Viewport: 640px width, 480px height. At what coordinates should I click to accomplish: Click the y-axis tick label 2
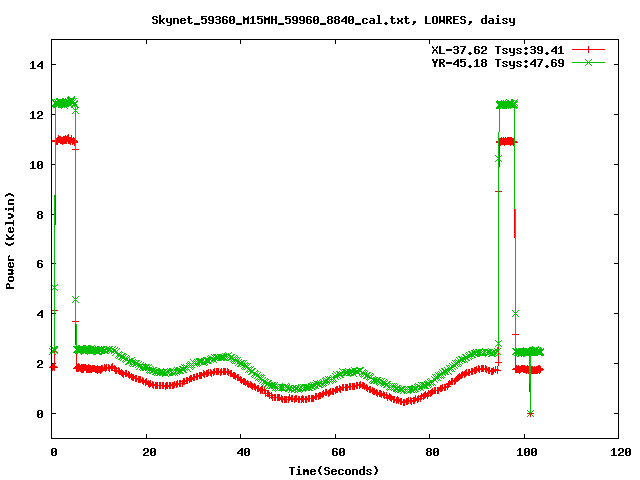tap(40, 364)
